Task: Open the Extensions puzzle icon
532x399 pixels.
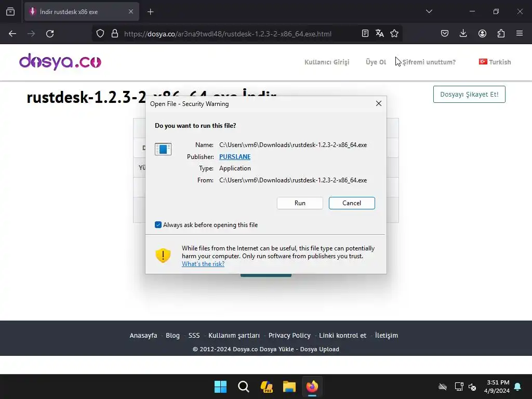Action: point(501,34)
